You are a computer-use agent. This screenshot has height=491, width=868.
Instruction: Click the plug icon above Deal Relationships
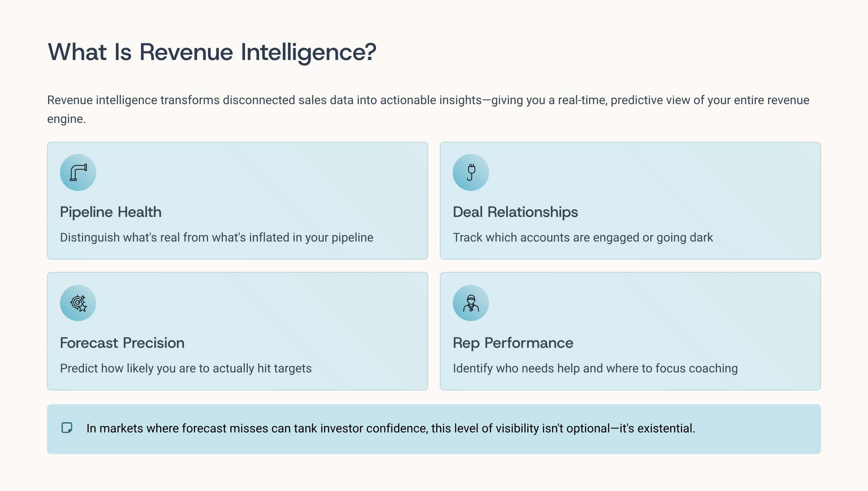[x=471, y=172]
